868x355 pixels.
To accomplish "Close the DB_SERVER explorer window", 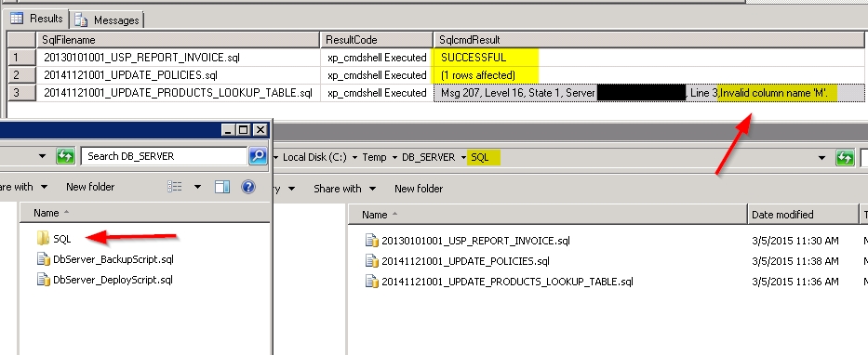I will tap(260, 130).
